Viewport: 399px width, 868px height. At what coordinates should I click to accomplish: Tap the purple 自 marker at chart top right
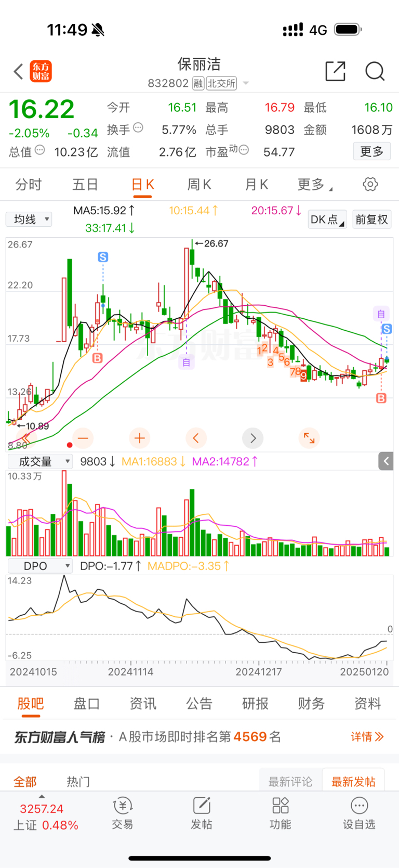(x=381, y=314)
